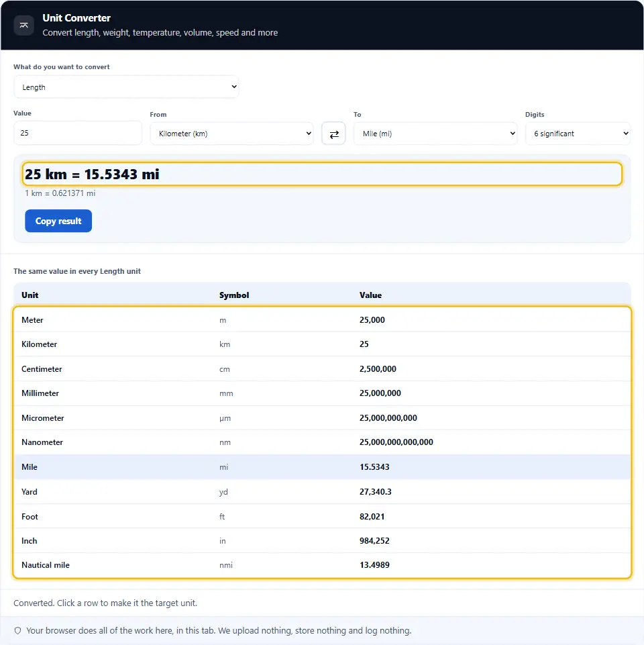Click the µm symbol cell
This screenshot has height=645, width=644.
[x=225, y=418]
